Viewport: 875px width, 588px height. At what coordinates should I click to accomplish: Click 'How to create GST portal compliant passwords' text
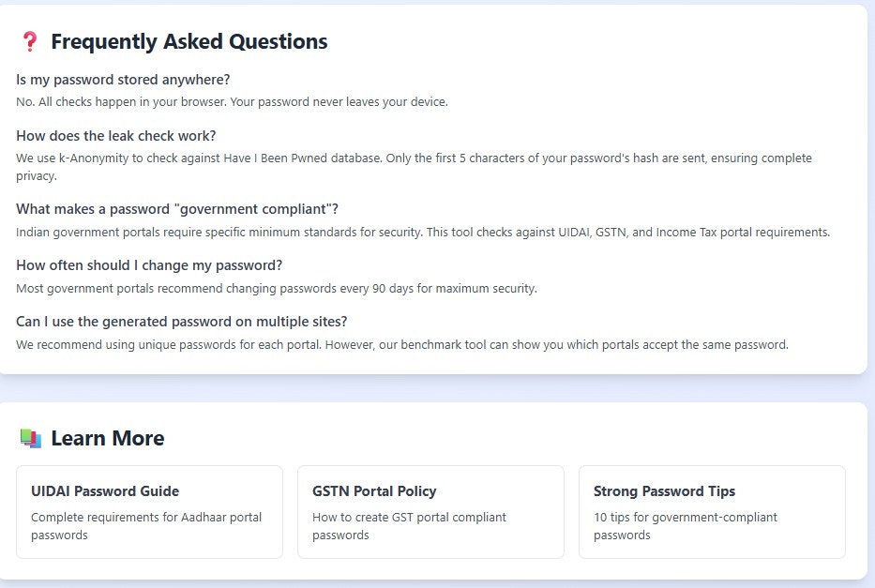[409, 525]
